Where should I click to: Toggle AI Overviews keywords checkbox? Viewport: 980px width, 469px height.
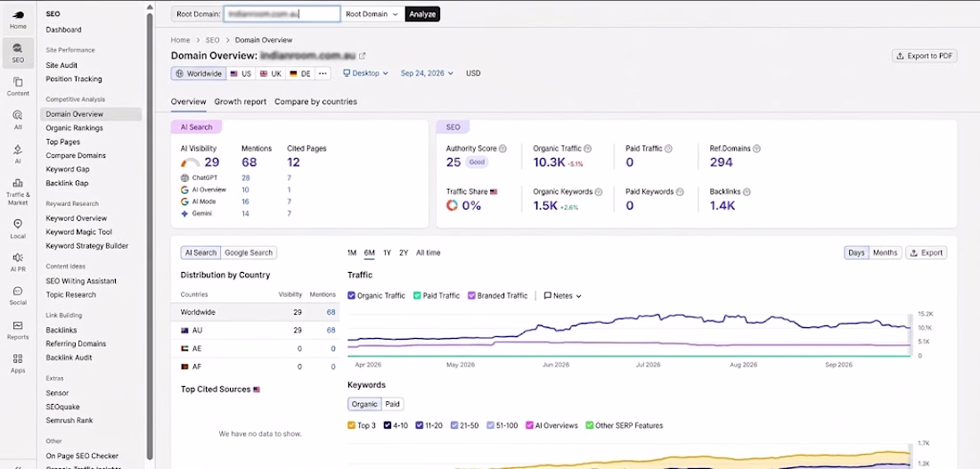click(529, 425)
